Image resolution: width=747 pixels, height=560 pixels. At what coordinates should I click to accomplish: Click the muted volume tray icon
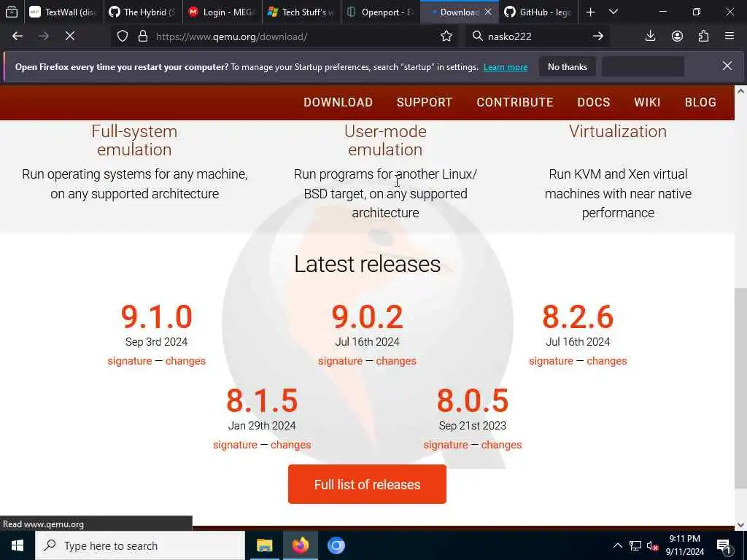pyautogui.click(x=653, y=545)
